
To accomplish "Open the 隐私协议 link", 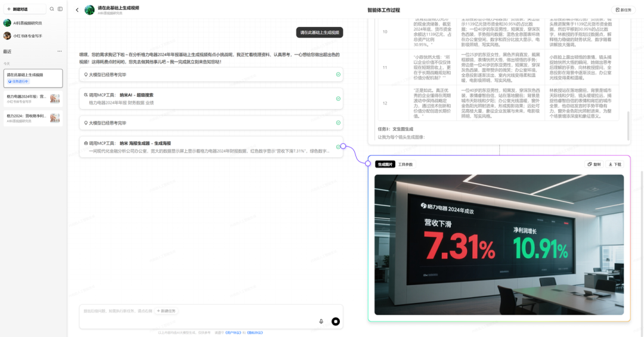I will [x=255, y=332].
